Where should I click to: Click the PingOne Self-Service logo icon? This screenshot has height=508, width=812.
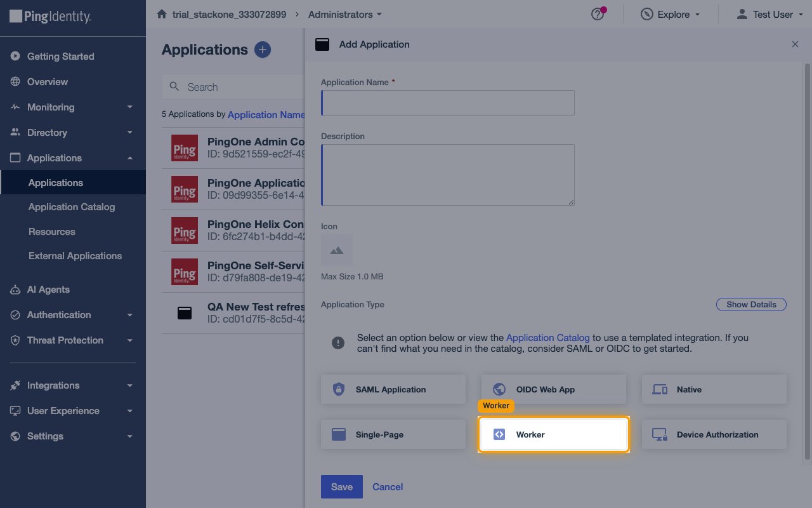(x=185, y=272)
